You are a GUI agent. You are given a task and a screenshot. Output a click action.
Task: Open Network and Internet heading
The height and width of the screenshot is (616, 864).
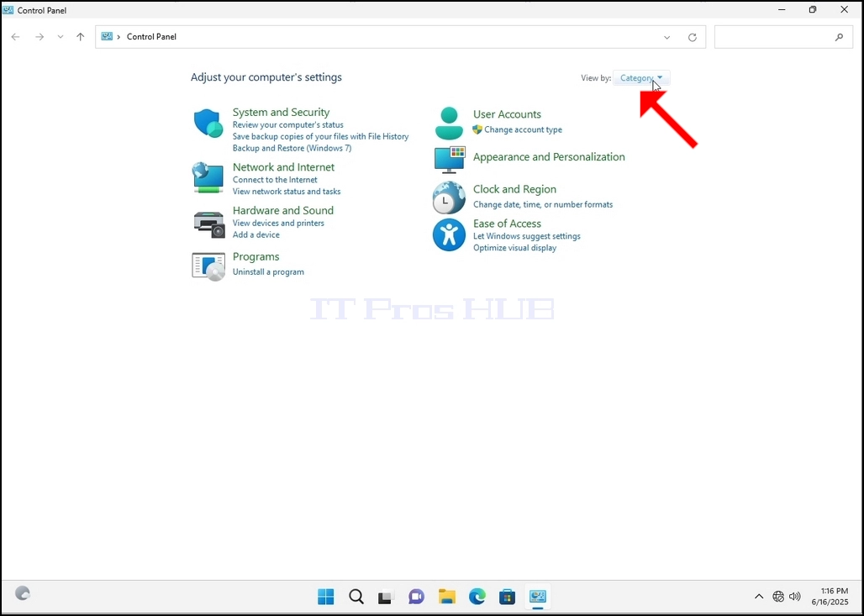click(283, 167)
